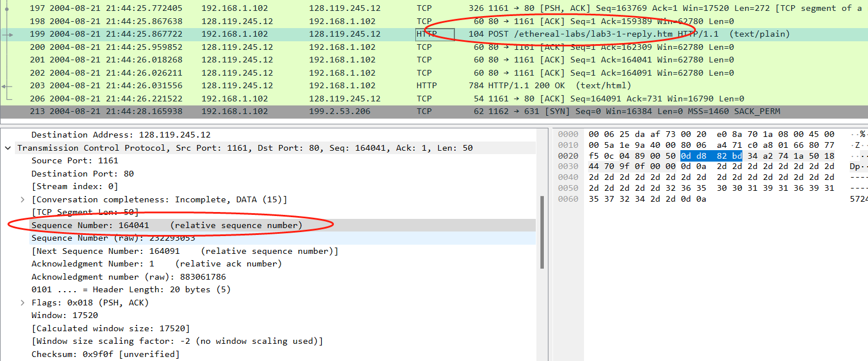The height and width of the screenshot is (361, 868).
Task: Click the packet details vertical scrollbar
Action: click(x=542, y=232)
